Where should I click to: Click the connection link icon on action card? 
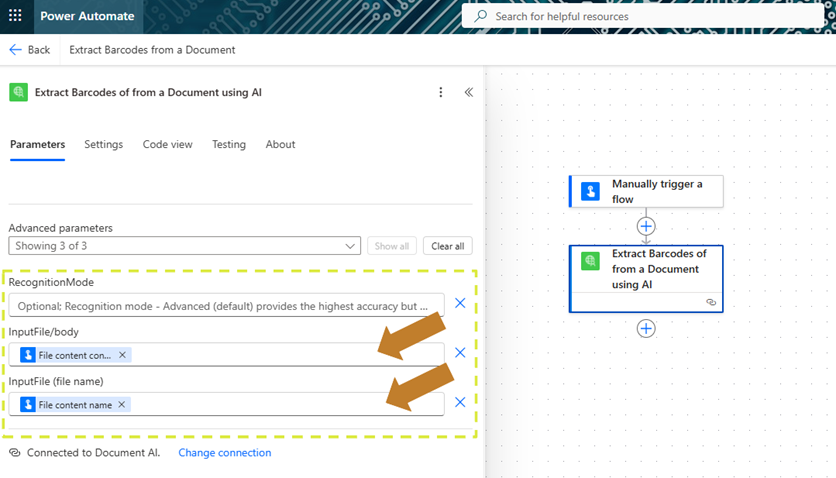click(711, 302)
